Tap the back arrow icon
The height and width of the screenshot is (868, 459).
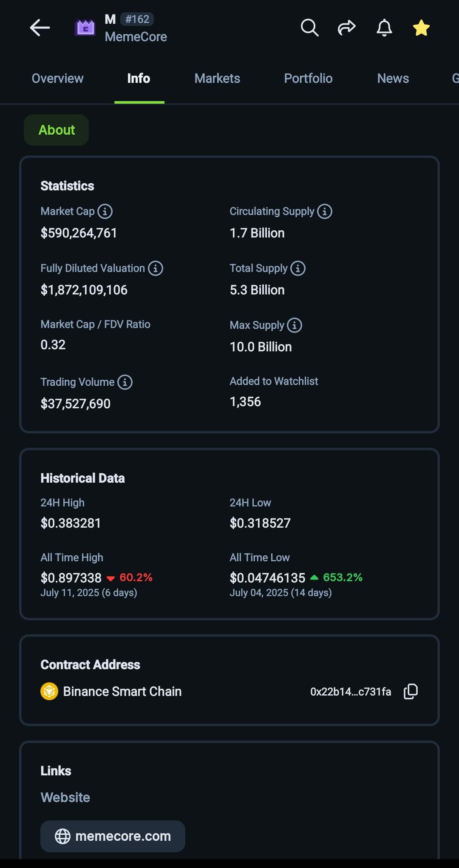pos(40,28)
